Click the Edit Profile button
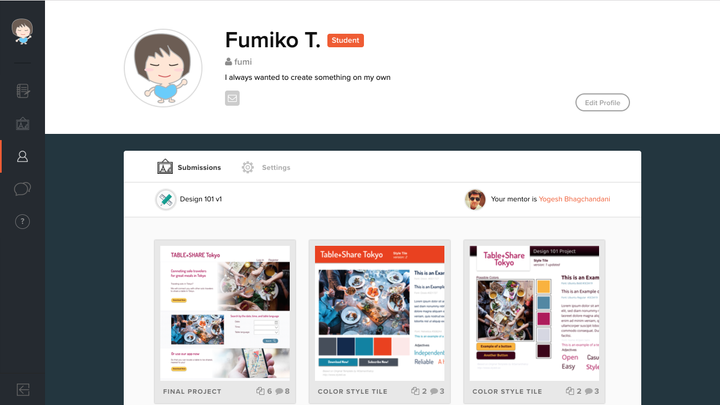This screenshot has width=720, height=405. tap(602, 102)
